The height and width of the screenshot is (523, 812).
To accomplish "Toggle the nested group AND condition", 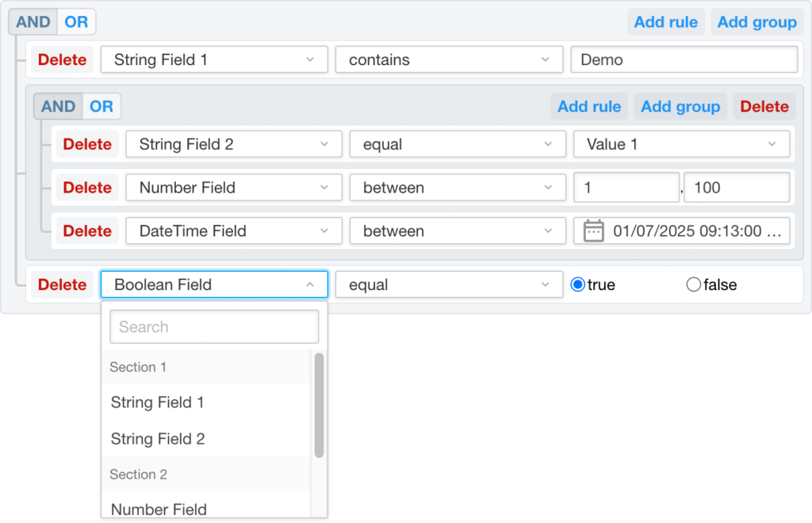I will click(58, 107).
